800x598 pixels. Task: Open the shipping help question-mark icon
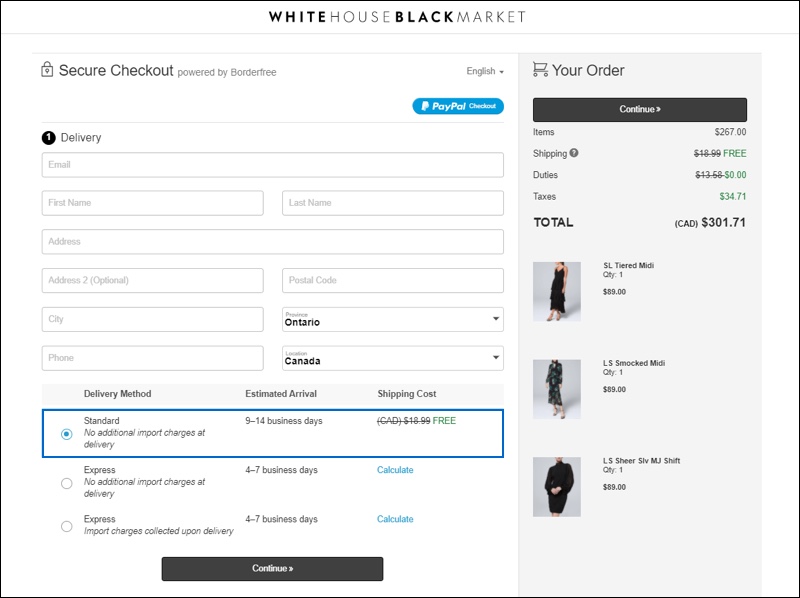tap(574, 153)
